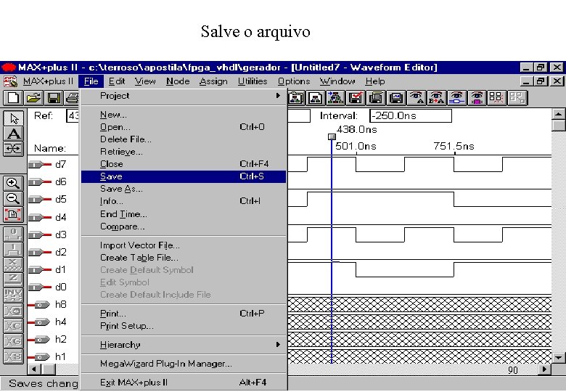Viewport: 566px width, 392px height.
Task: Select Open... in the File menu
Action: 184,127
